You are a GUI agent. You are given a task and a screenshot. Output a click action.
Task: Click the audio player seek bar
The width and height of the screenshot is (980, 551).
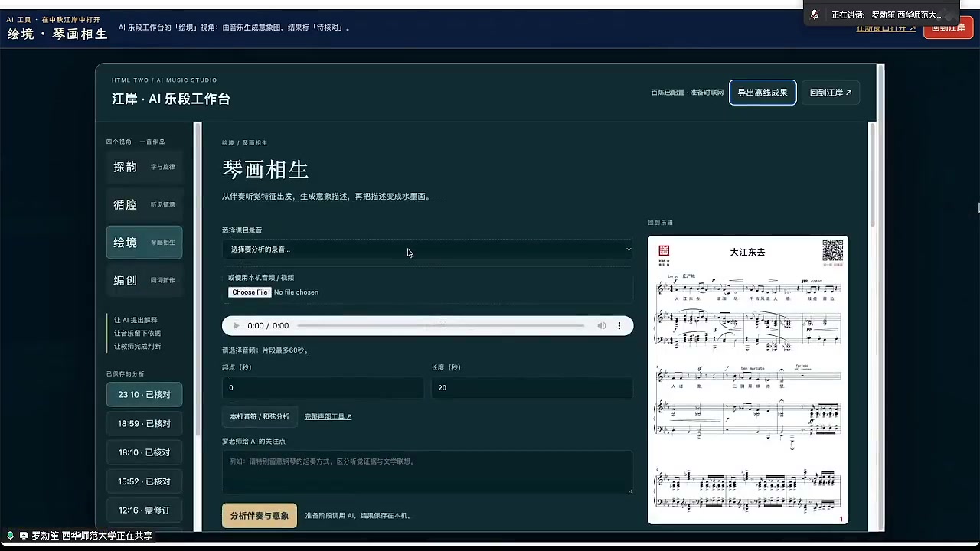[440, 325]
